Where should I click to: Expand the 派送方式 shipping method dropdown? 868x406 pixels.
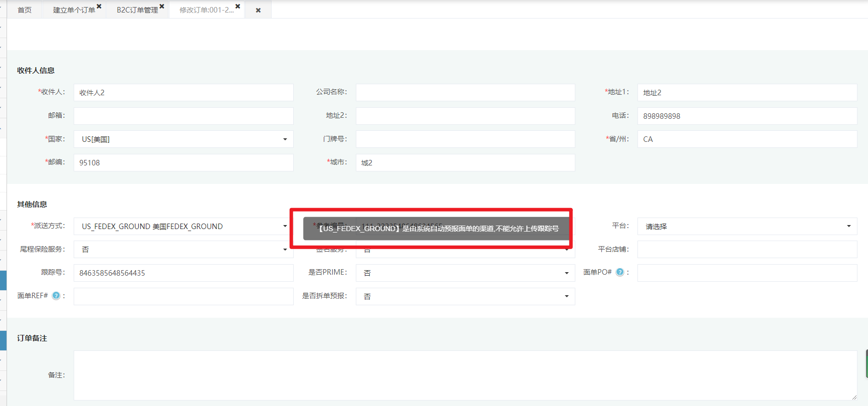[x=183, y=226]
